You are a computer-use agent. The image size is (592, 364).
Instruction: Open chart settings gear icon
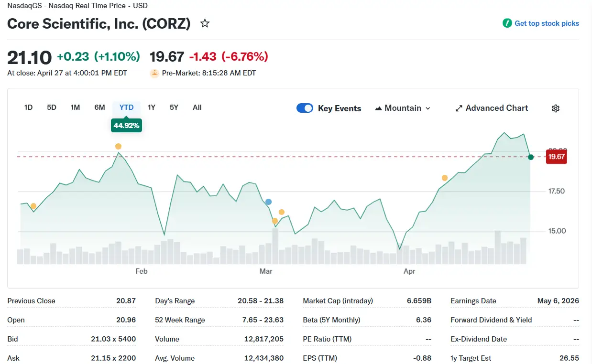click(555, 108)
